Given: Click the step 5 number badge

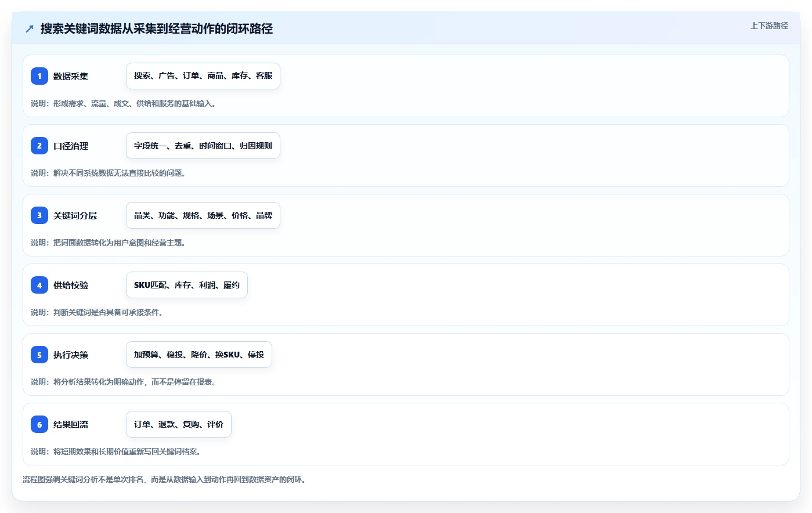Looking at the screenshot, I should tap(39, 355).
